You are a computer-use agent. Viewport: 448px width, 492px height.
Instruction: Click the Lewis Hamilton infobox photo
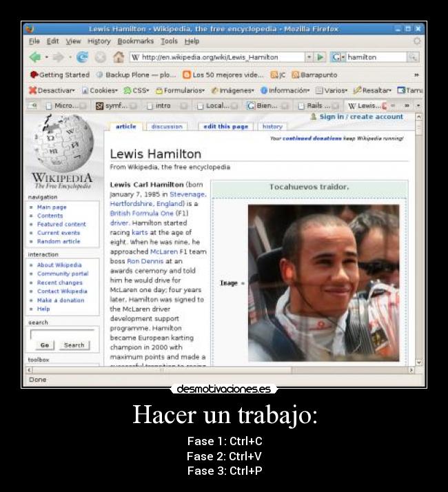tap(324, 283)
